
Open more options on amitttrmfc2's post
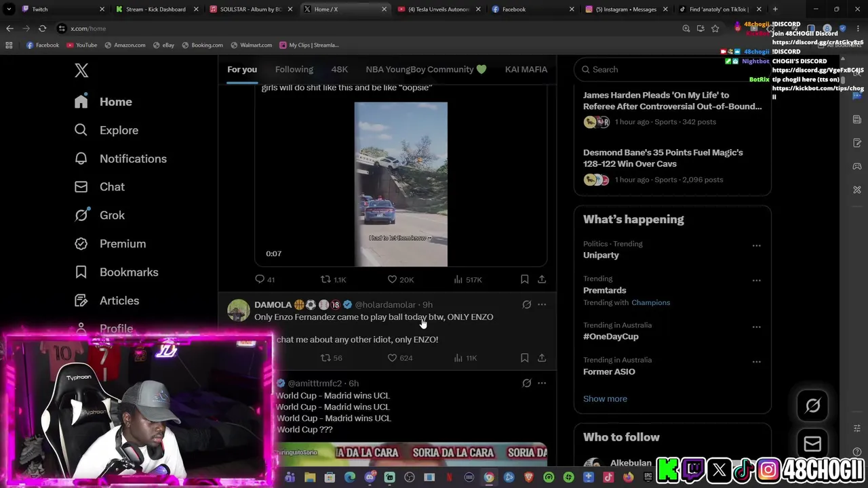pos(542,384)
